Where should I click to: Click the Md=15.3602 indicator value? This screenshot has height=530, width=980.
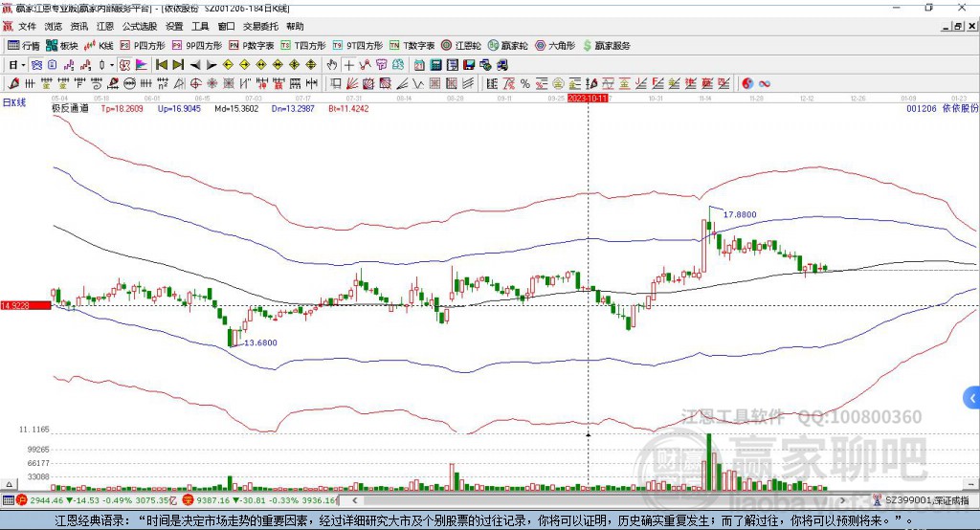(236, 109)
